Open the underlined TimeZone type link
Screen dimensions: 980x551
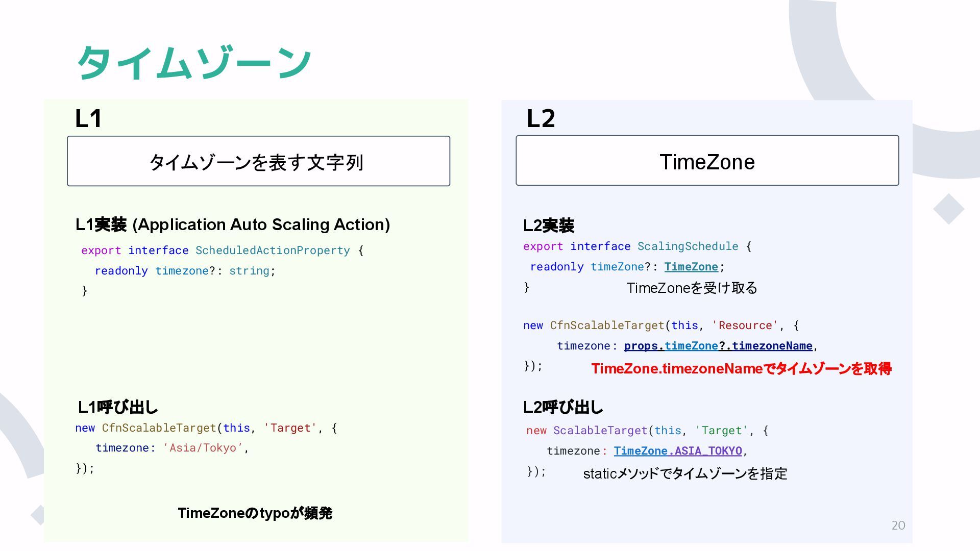[691, 267]
